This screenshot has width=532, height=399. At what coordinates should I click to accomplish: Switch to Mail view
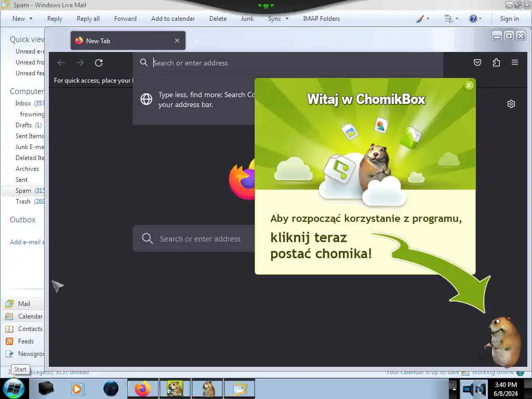click(24, 303)
